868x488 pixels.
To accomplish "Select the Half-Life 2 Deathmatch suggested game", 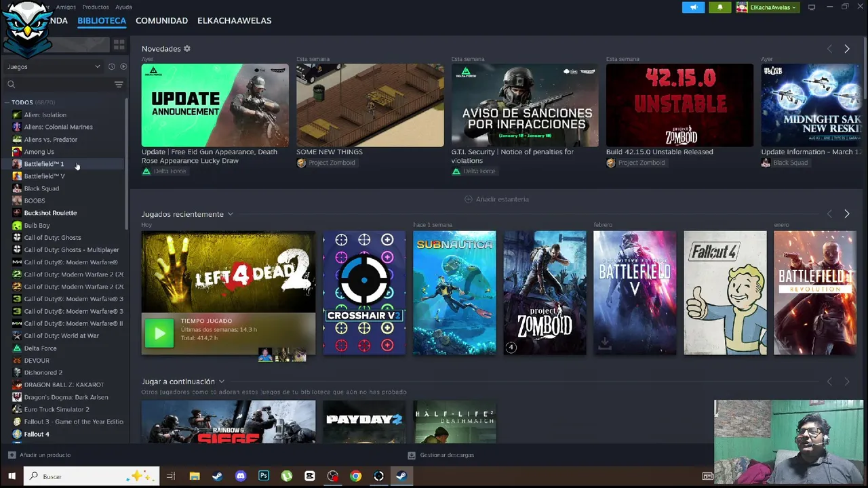I will [454, 422].
